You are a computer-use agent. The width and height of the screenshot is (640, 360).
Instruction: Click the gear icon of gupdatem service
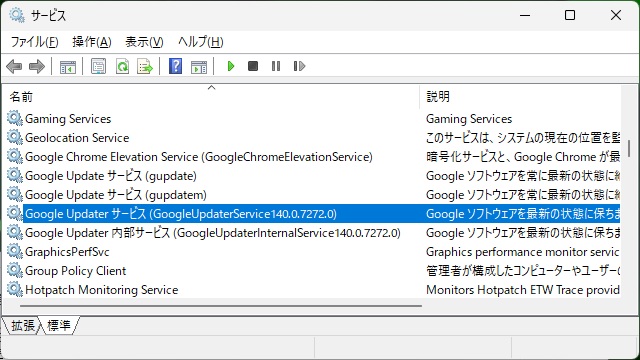point(15,194)
